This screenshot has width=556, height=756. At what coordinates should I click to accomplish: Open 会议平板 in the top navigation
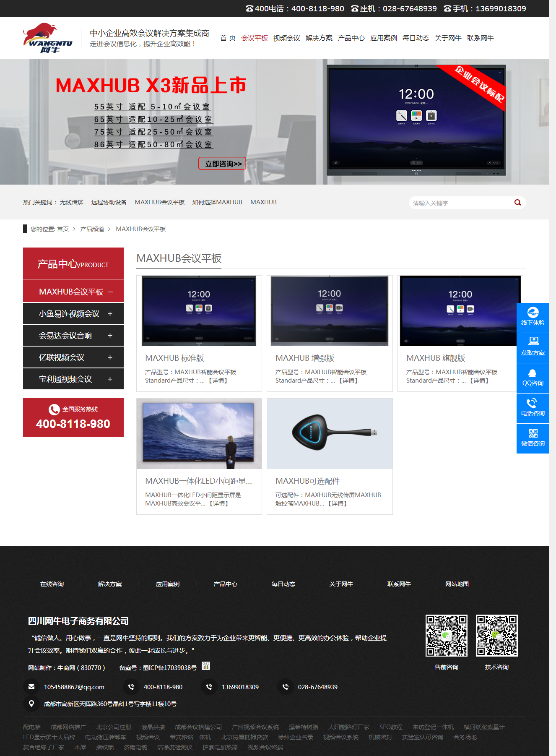pos(255,38)
